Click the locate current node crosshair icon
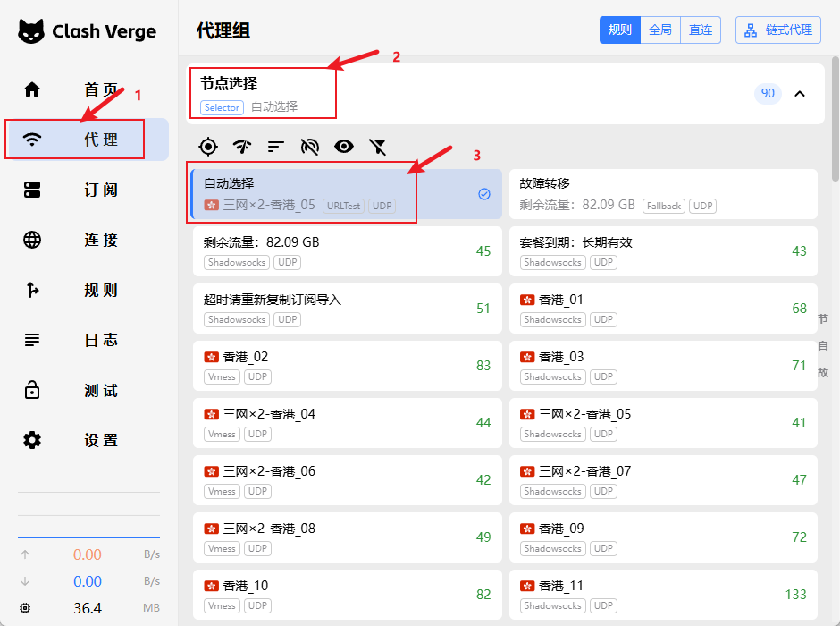This screenshot has width=840, height=626. 208,147
